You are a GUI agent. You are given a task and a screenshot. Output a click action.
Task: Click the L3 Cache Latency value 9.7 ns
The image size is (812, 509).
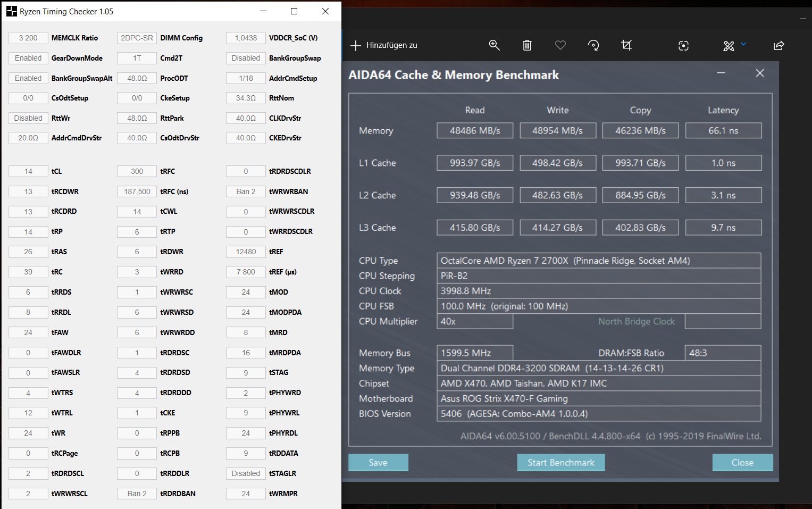[723, 228]
